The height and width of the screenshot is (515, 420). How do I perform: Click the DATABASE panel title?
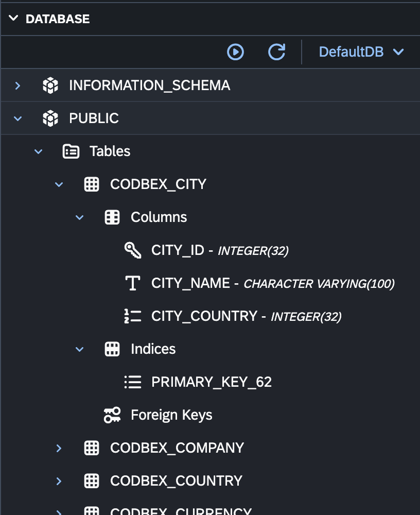point(58,19)
